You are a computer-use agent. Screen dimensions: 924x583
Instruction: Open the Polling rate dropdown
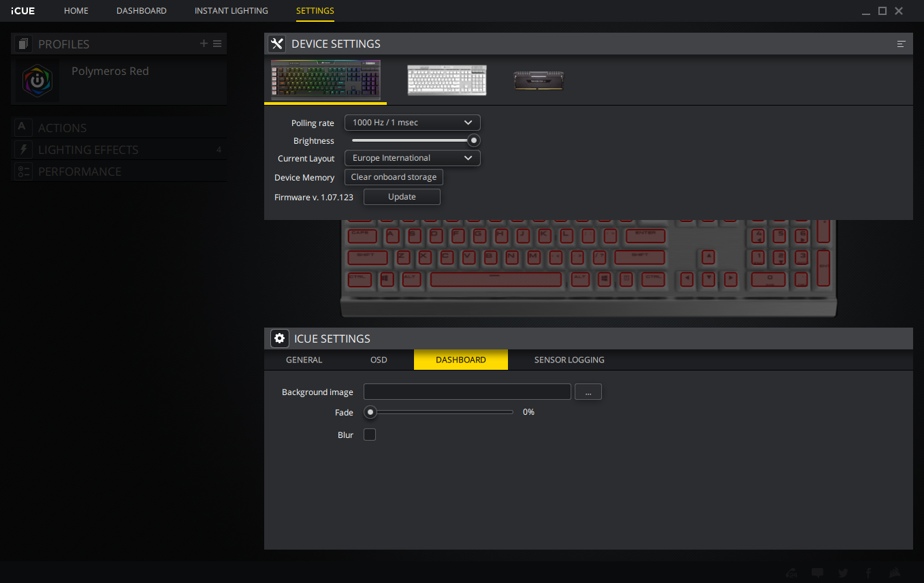(413, 123)
